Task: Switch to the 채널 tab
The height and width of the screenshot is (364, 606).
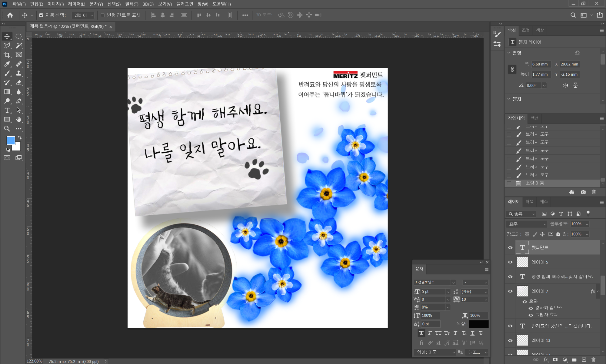Action: click(x=529, y=202)
